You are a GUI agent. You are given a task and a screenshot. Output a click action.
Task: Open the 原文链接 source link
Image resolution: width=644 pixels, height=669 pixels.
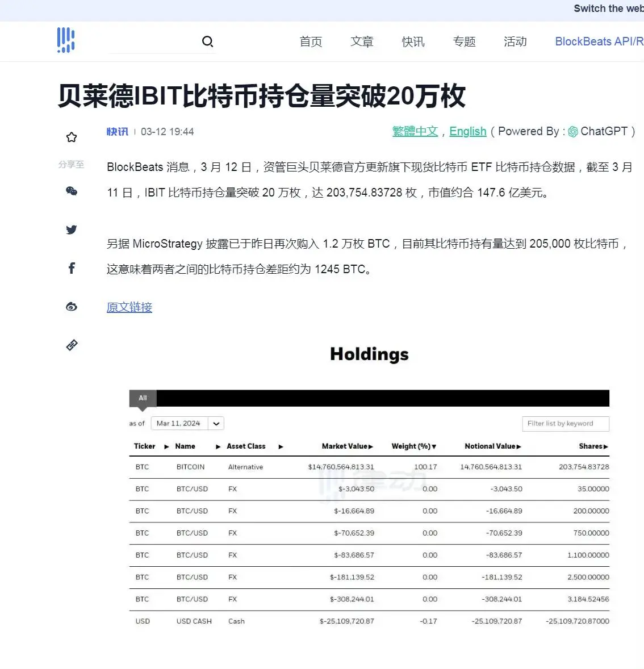click(x=129, y=307)
